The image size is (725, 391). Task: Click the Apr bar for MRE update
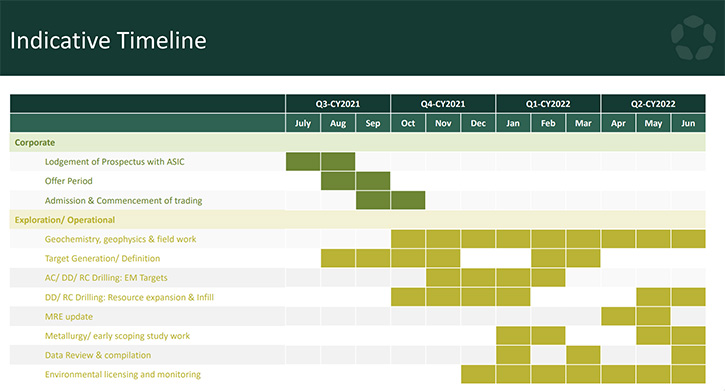click(x=618, y=317)
